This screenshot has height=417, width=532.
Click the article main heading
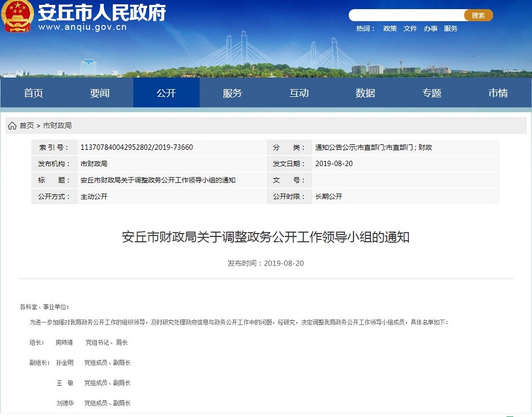[x=266, y=237]
